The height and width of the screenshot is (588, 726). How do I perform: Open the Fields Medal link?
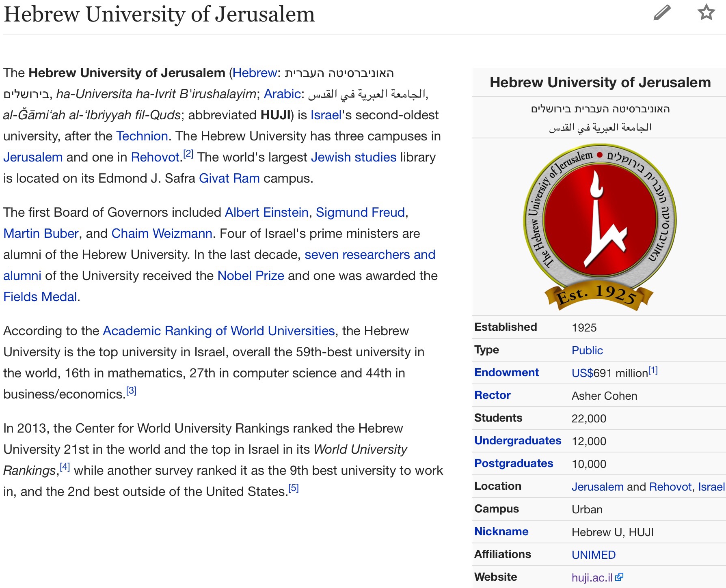(x=40, y=297)
